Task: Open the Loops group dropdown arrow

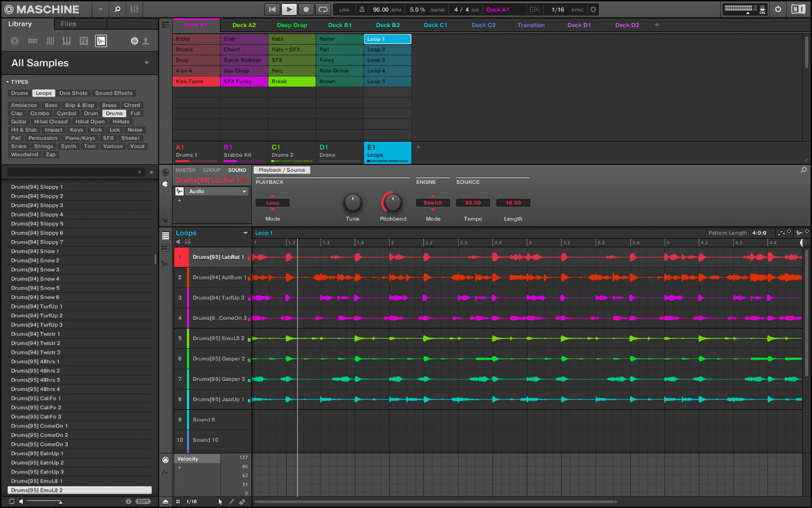Action: click(246, 233)
